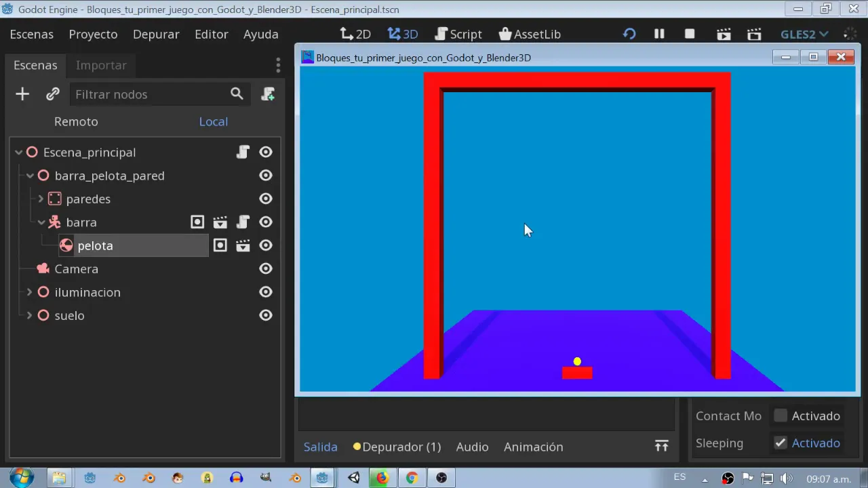Click the search magnifier in the node filter

237,94
